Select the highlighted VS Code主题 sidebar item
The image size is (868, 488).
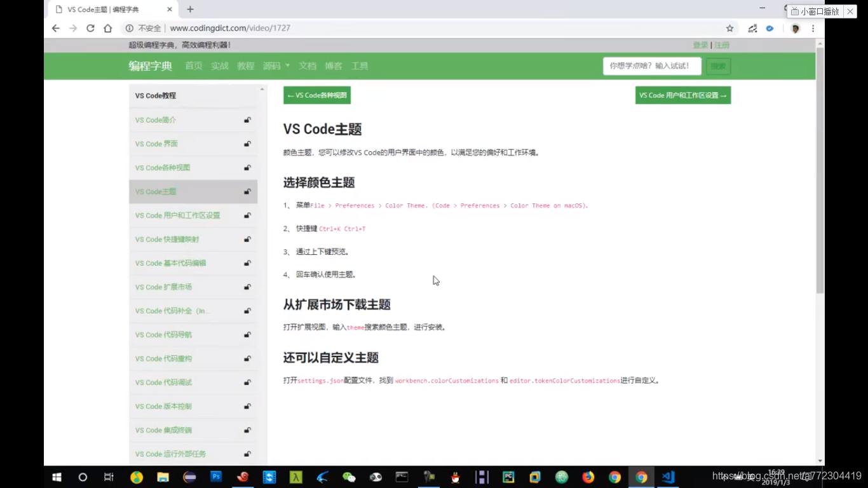(193, 192)
